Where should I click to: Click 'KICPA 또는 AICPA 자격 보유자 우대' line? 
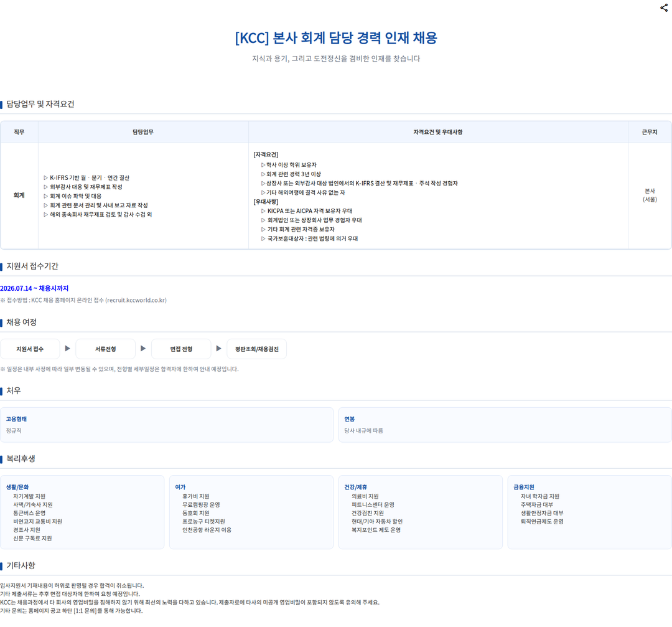click(x=307, y=211)
